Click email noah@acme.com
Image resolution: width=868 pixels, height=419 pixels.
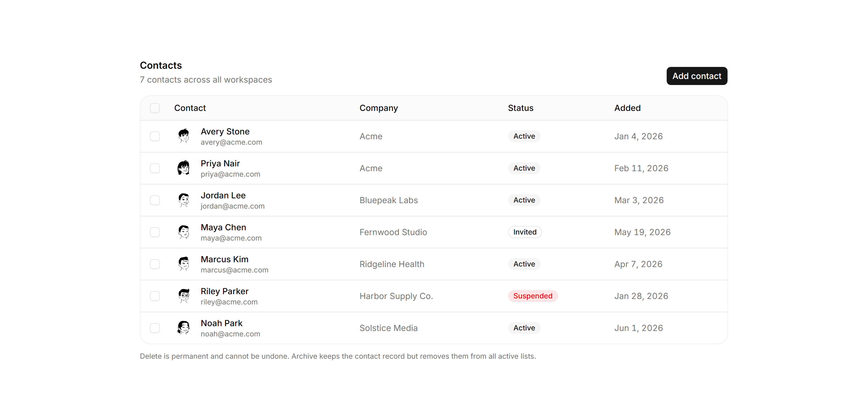point(231,334)
